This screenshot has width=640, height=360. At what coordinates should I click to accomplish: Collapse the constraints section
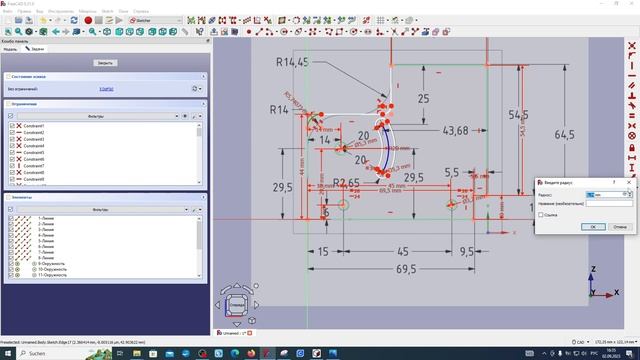203,104
